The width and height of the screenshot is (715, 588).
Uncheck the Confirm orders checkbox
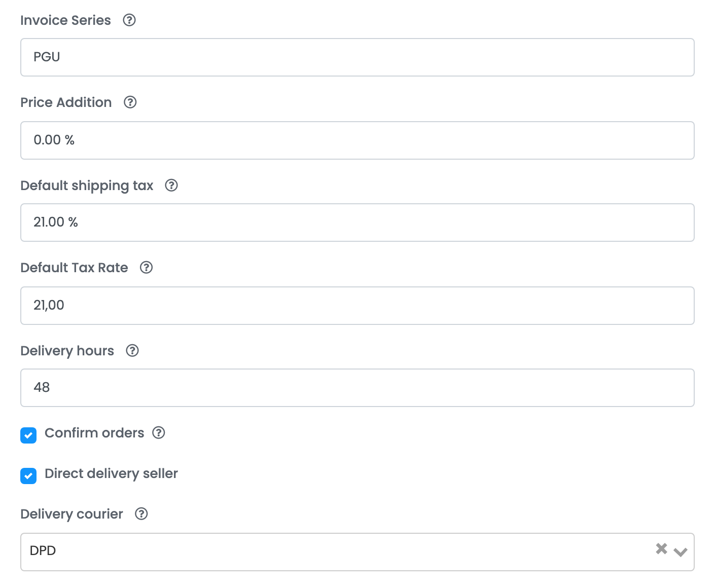pyautogui.click(x=28, y=435)
